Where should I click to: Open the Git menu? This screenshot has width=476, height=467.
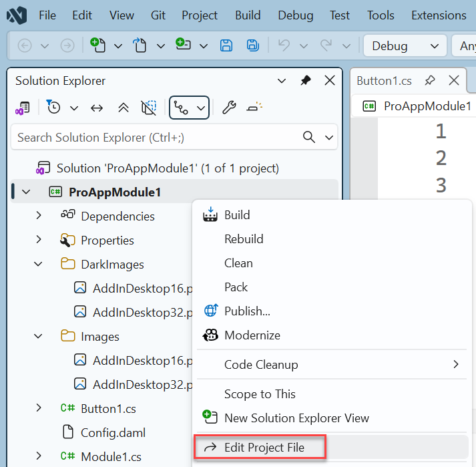158,15
